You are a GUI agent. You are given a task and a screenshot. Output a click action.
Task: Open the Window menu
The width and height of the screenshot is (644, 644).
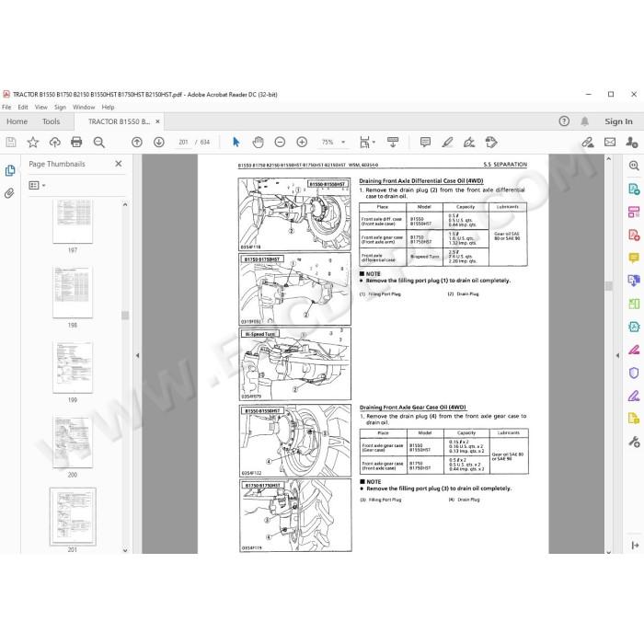pyautogui.click(x=84, y=108)
